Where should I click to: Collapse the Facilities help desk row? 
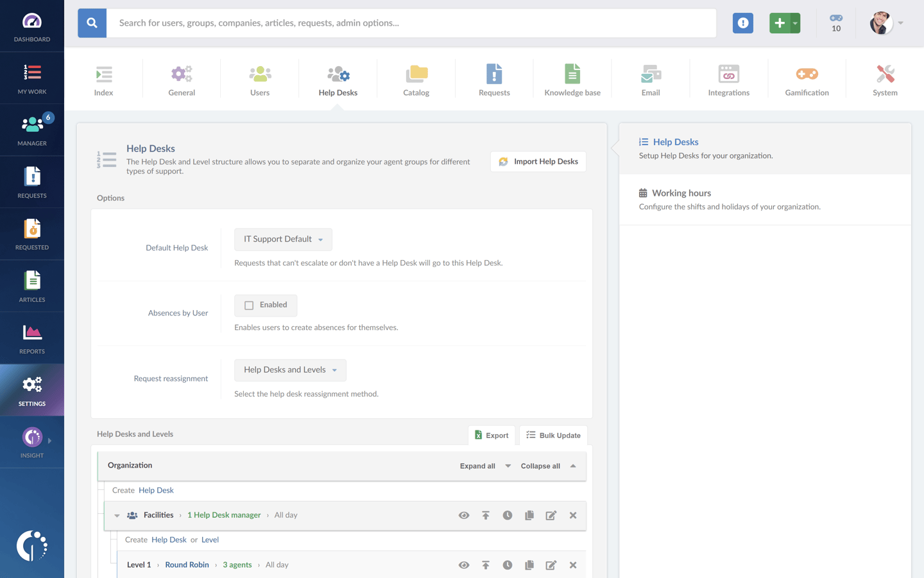pyautogui.click(x=117, y=515)
